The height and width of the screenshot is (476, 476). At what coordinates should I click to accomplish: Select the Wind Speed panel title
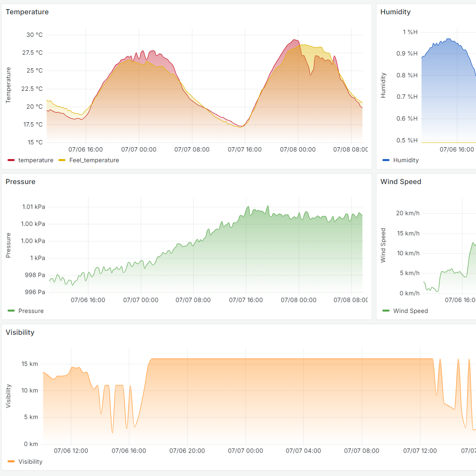[x=400, y=182]
